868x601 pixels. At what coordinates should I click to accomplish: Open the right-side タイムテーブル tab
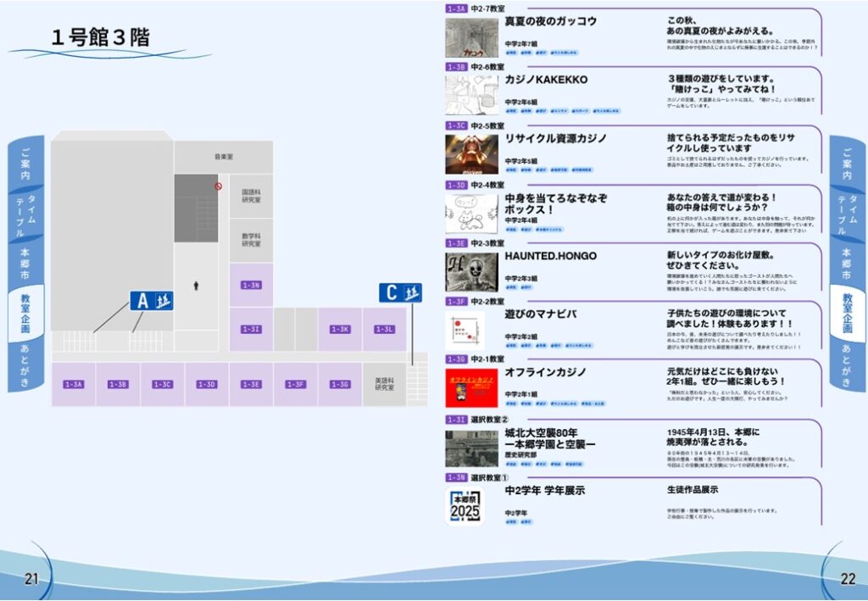848,214
